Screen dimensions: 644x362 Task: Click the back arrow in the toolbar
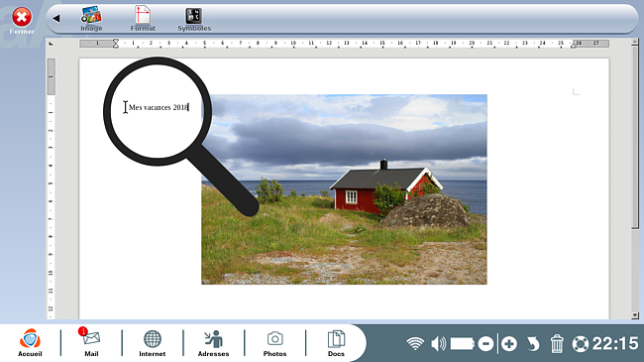(56, 18)
